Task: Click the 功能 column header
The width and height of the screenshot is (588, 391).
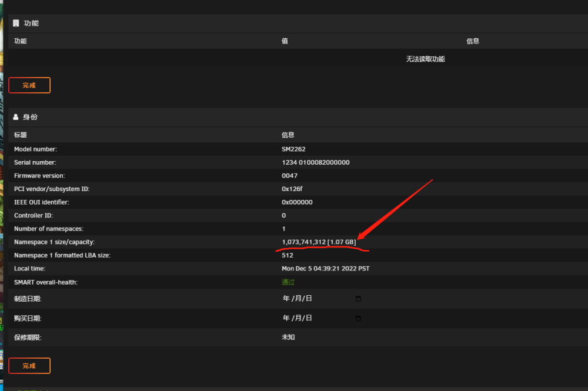Action: pyautogui.click(x=20, y=41)
